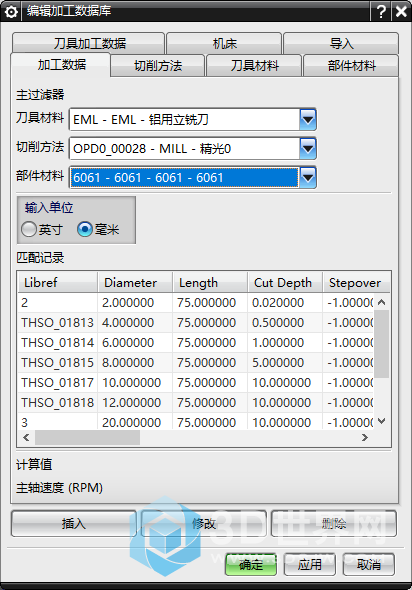Viewport: 412px width, 590px height.
Task: Expand the 切削方法 dropdown list
Action: coord(308,149)
